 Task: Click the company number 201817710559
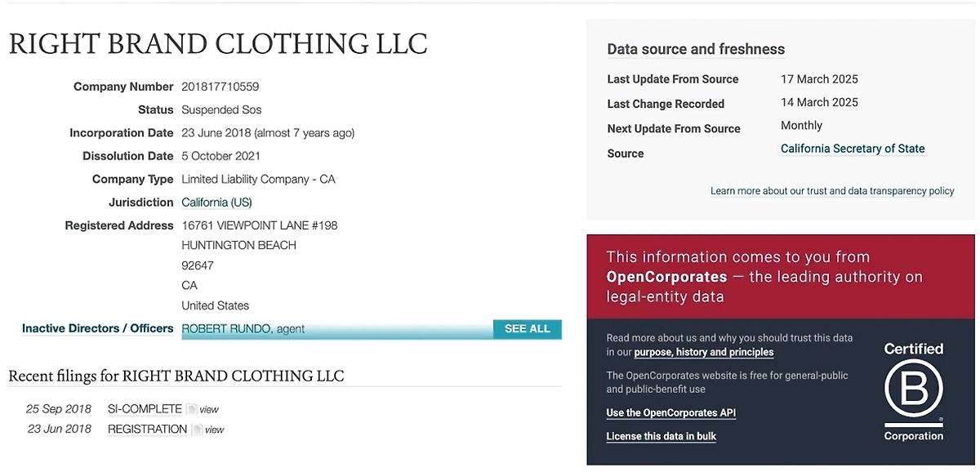pos(220,87)
